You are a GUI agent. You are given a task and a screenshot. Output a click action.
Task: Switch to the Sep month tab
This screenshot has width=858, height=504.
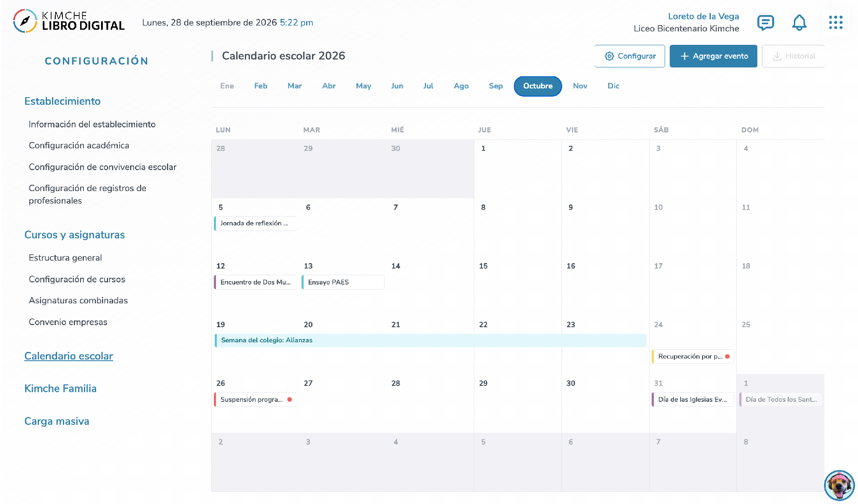[496, 86]
